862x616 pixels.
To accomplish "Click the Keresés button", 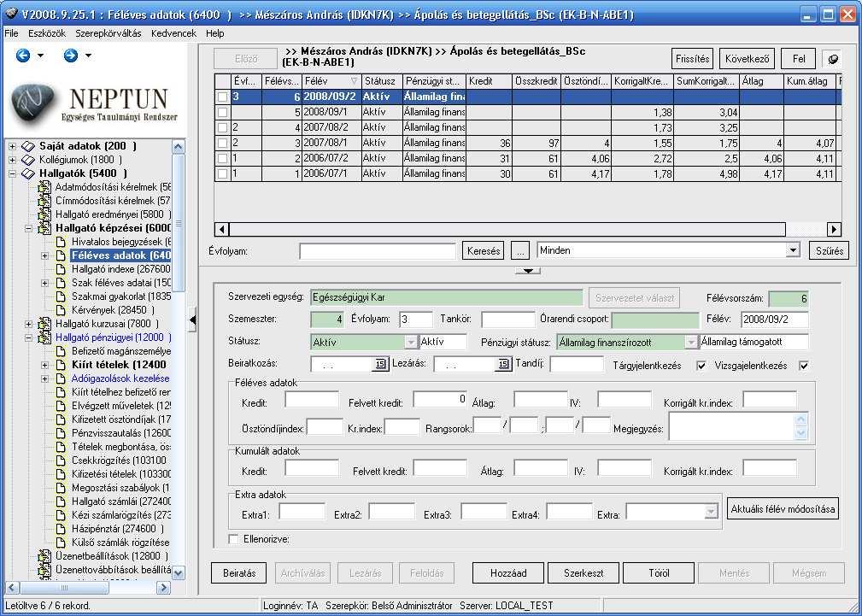I will click(x=484, y=251).
